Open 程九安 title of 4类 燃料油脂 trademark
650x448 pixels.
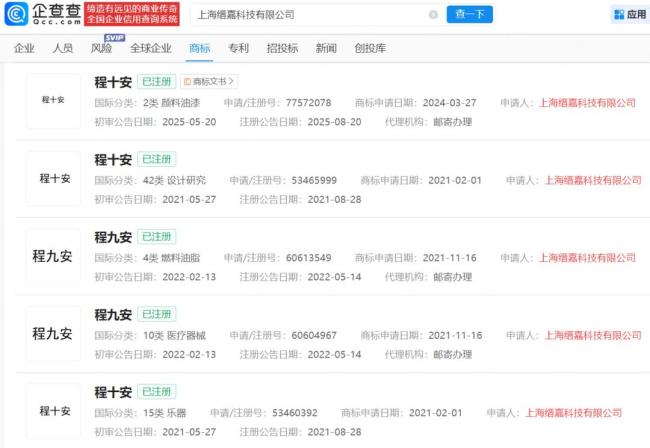[113, 237]
